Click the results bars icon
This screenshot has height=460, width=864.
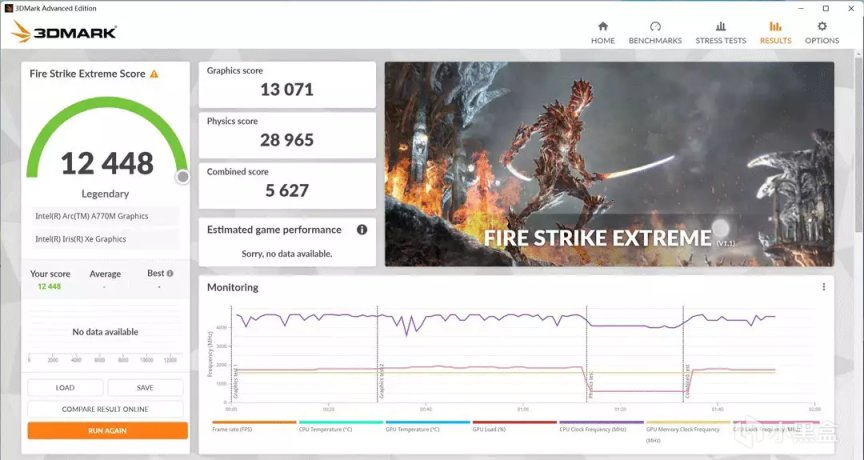point(775,26)
